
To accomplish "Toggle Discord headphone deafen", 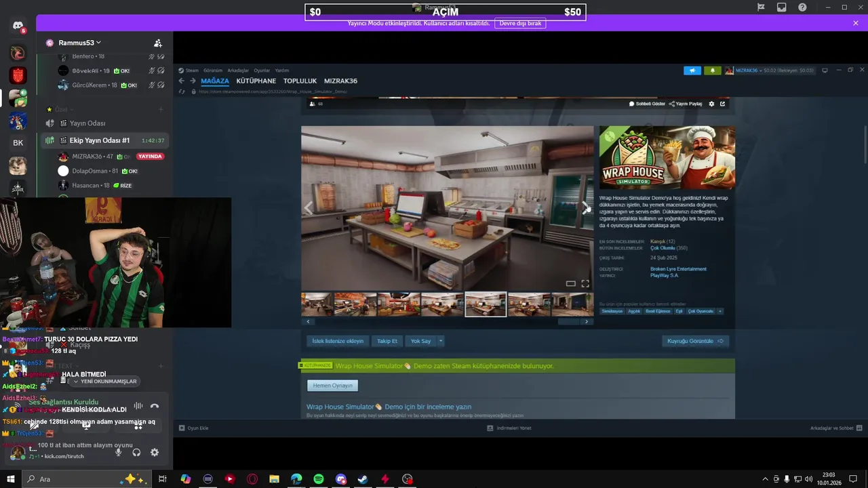I will point(136,452).
